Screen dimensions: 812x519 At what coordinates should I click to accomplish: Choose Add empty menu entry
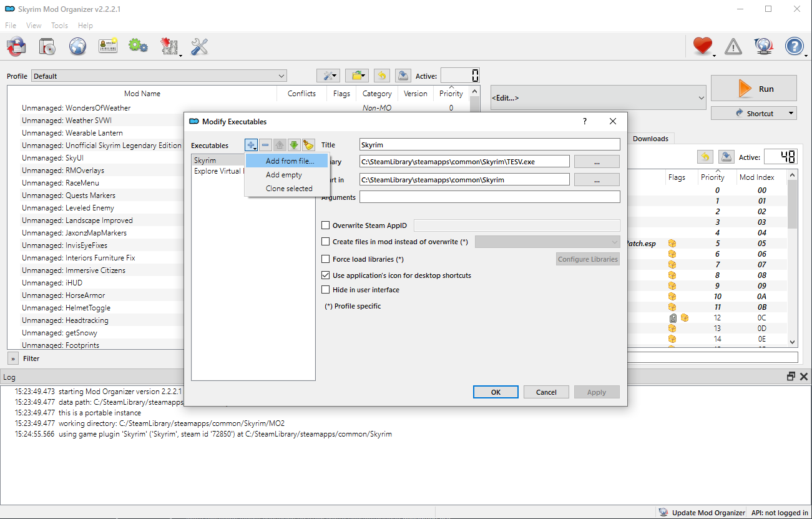[x=286, y=175]
